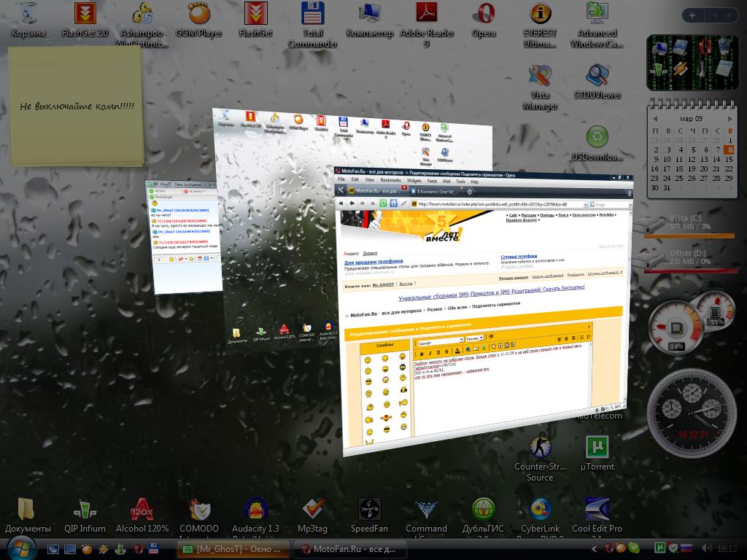
Task: Click the calculator icon in the launcher gadget
Action: point(724,66)
